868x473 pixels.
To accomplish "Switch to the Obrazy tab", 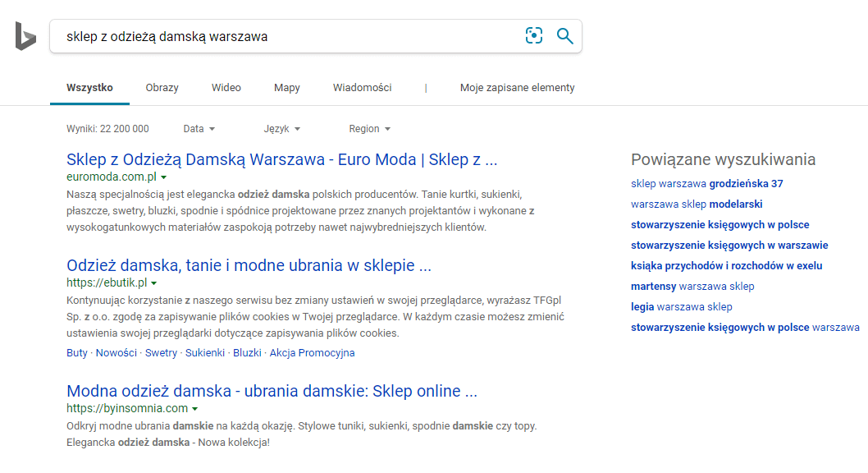I will 162,88.
